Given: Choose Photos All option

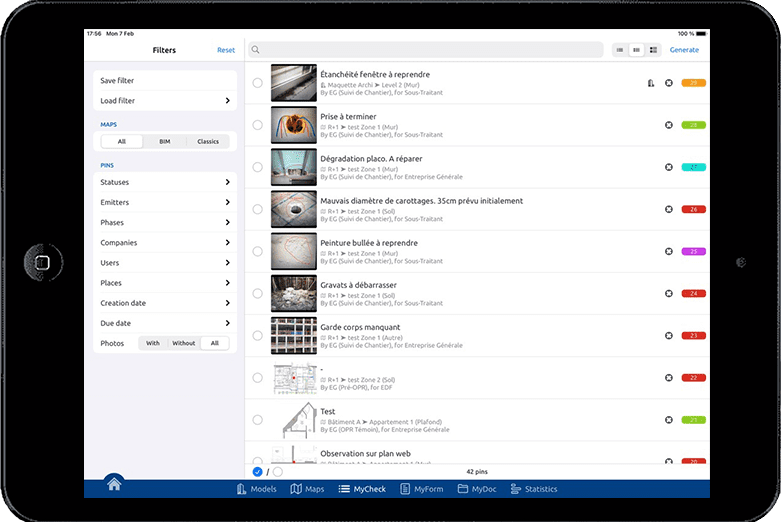Looking at the screenshot, I should coord(215,343).
